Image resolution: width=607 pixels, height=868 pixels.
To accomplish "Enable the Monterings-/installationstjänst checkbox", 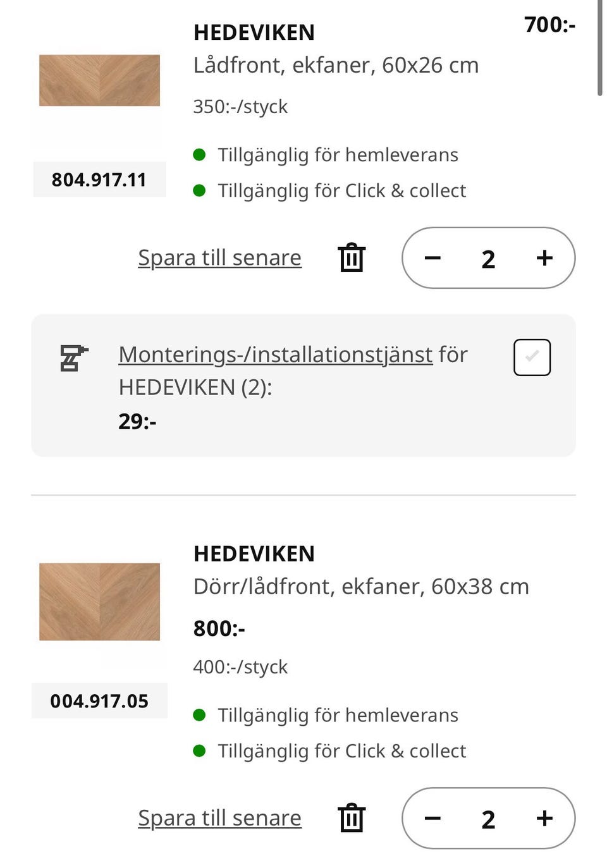I will pyautogui.click(x=532, y=357).
